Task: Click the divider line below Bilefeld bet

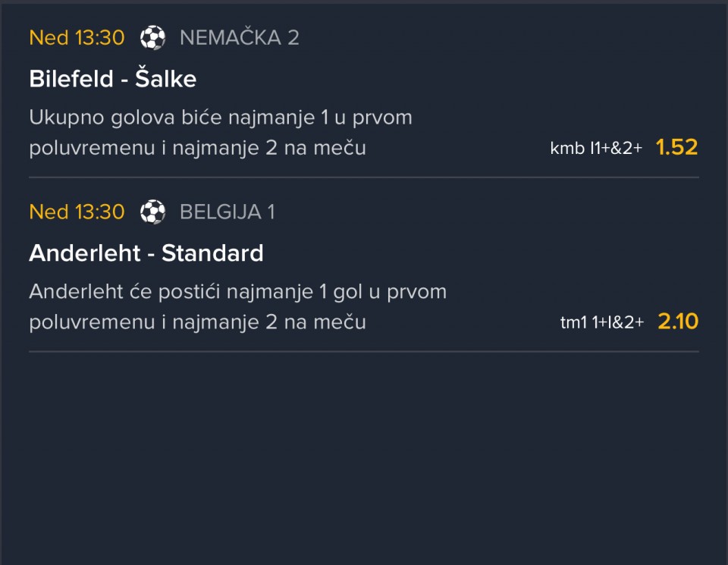Action: pos(364,177)
